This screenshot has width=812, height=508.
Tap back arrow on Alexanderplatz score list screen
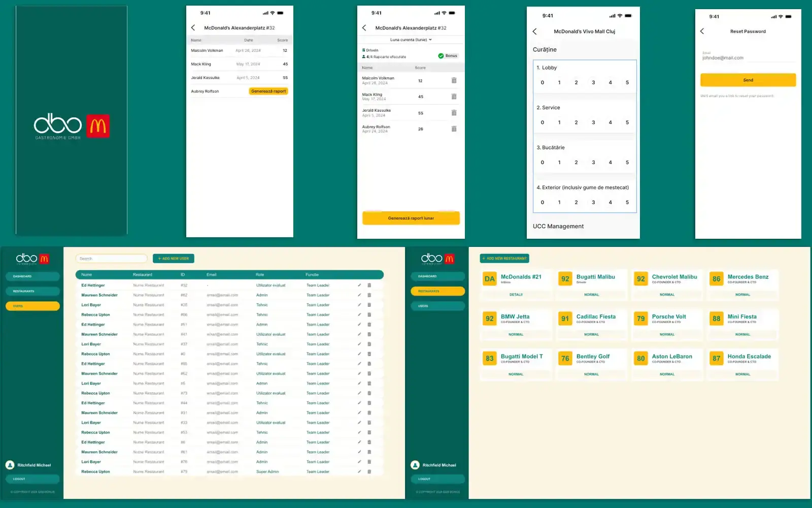tap(193, 28)
